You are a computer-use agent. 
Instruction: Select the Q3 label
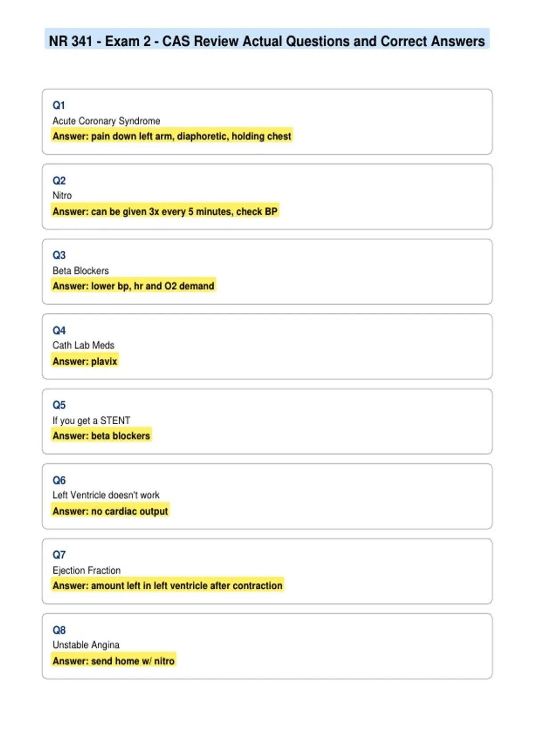(59, 255)
